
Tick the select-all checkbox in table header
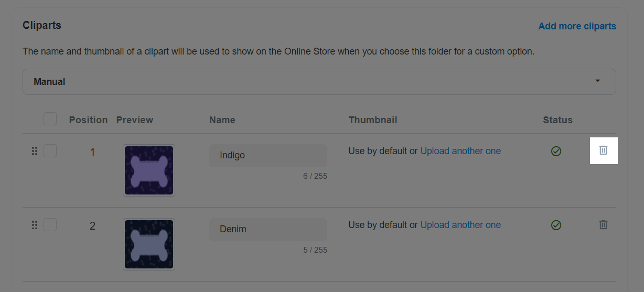coord(50,119)
